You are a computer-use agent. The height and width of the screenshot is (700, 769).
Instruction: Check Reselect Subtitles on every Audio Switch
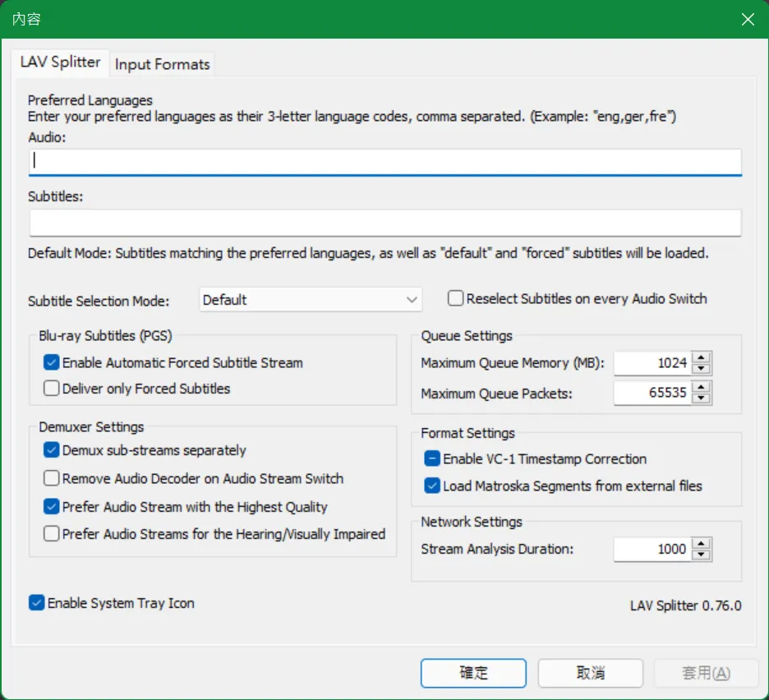point(455,299)
